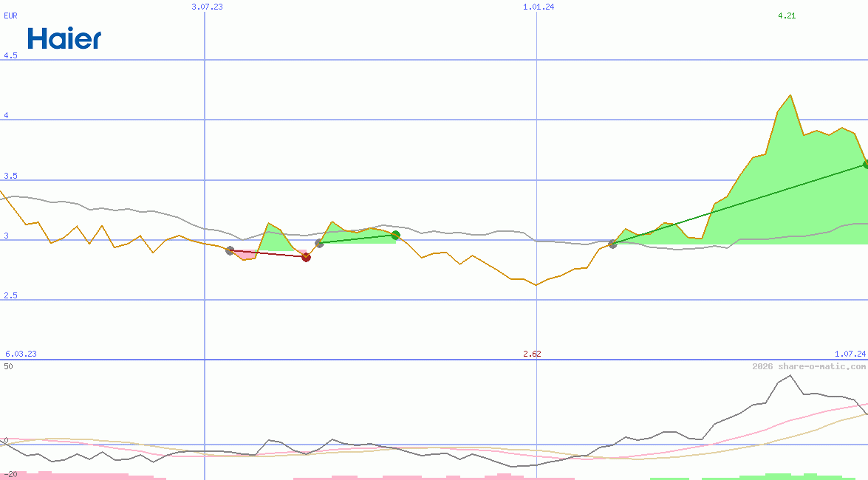Click the red 2.62 low value label
The height and width of the screenshot is (480, 868).
point(532,354)
